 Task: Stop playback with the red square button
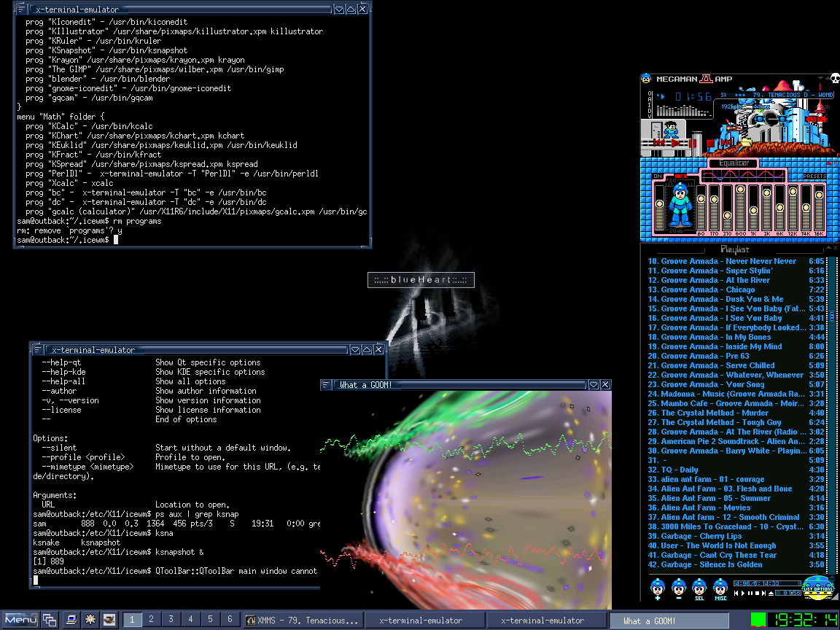[x=710, y=144]
